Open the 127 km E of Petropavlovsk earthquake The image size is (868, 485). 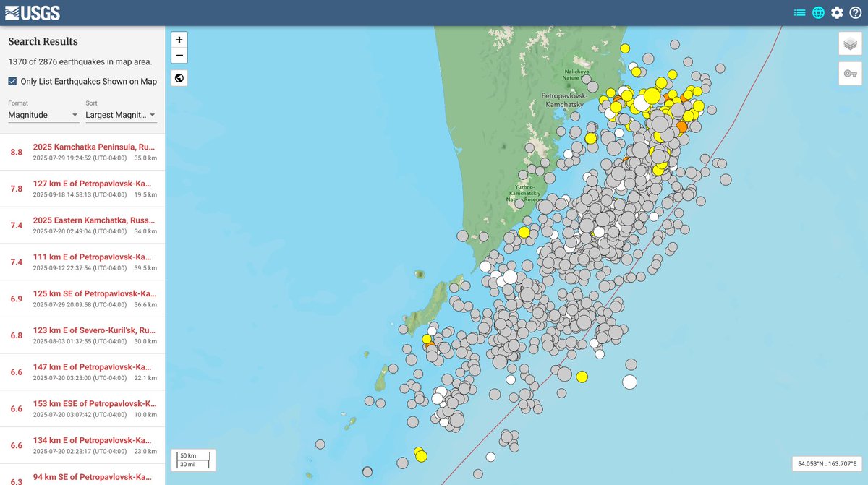(95, 183)
